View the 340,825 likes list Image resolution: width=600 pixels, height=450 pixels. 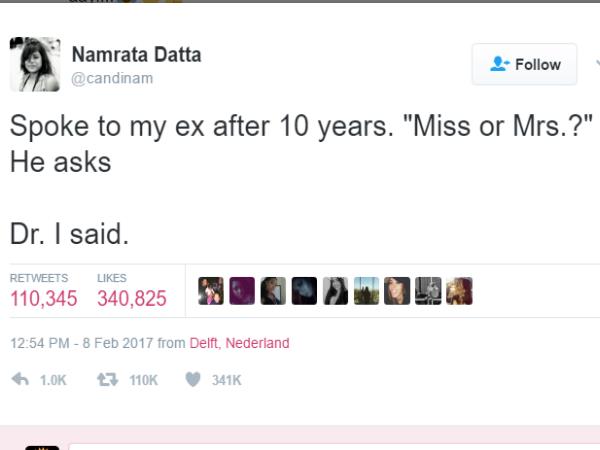[132, 298]
